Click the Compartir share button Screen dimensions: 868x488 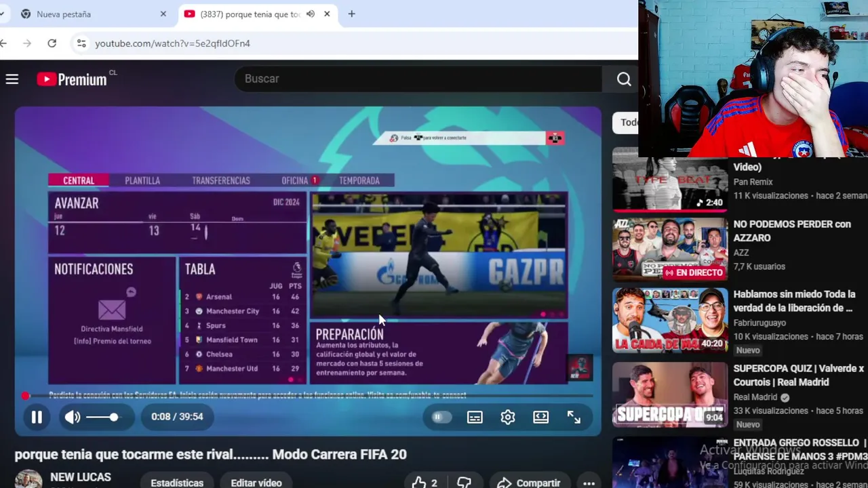(530, 483)
